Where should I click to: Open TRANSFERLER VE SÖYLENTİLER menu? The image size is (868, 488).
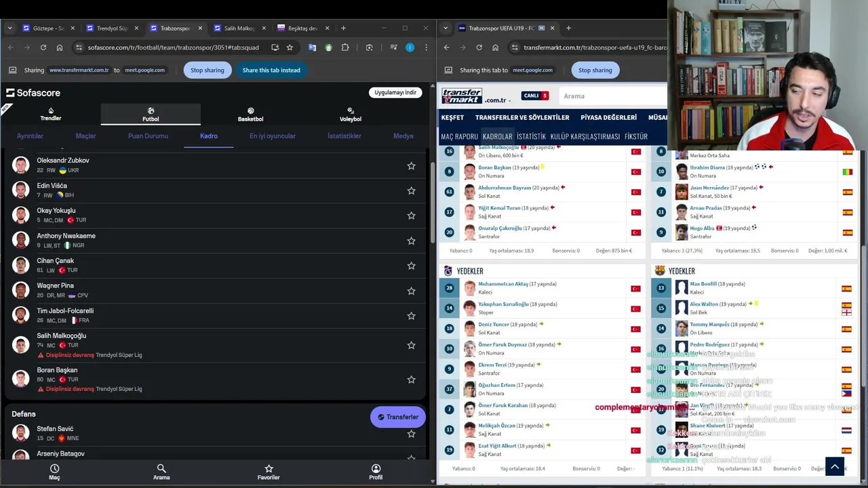point(522,117)
